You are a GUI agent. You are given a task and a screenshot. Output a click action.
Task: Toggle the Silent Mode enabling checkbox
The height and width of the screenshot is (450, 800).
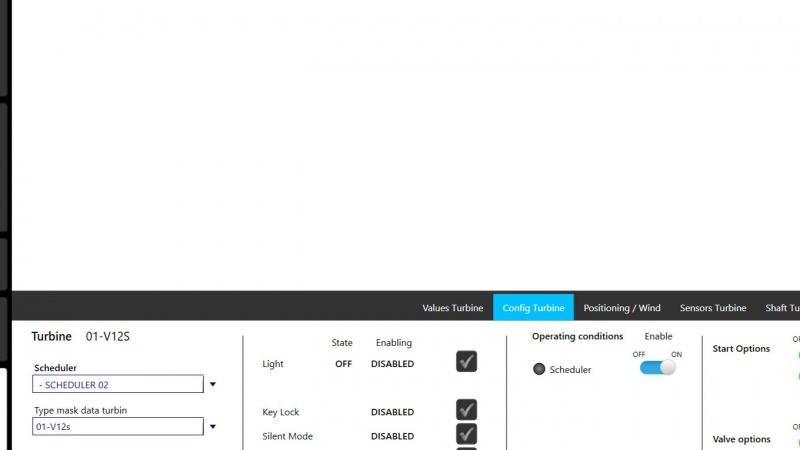click(466, 434)
